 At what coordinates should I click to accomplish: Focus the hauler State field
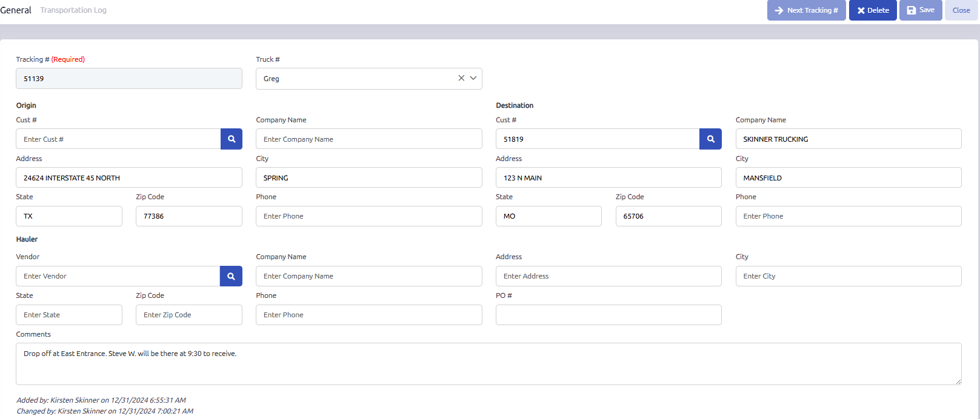coord(69,315)
